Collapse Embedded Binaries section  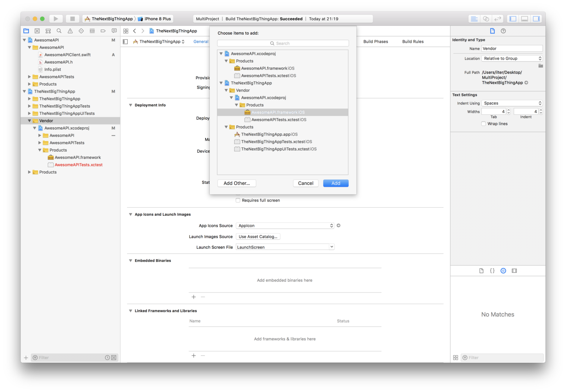[131, 261]
